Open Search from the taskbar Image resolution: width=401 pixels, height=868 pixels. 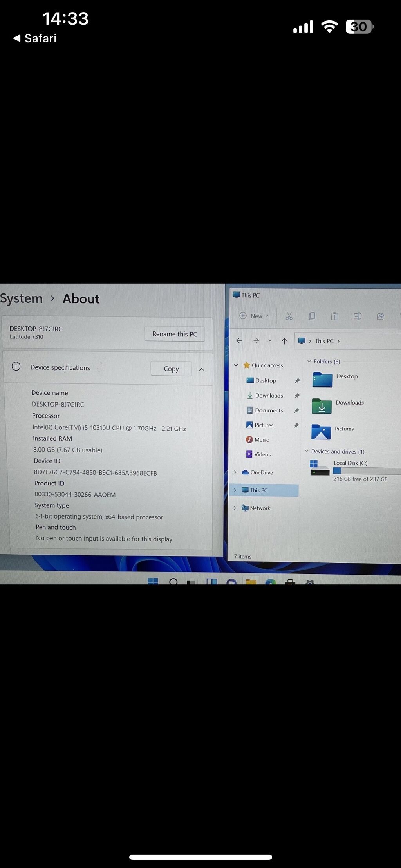pos(173,582)
